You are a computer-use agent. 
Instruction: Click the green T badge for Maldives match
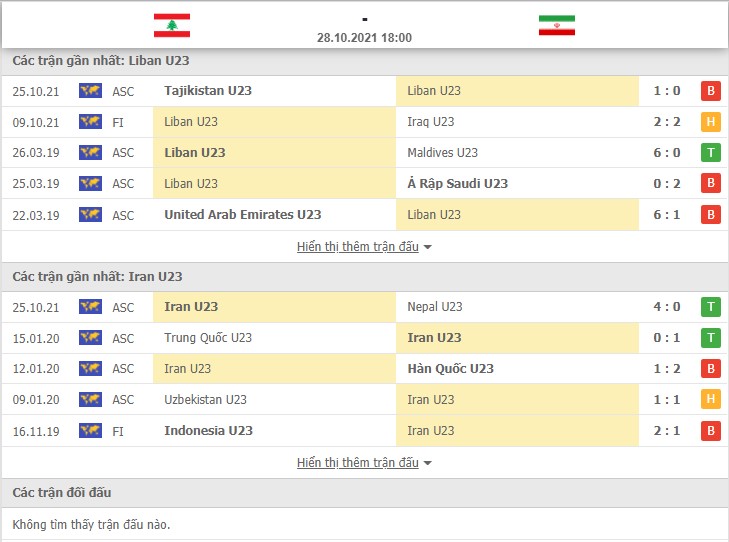point(710,152)
